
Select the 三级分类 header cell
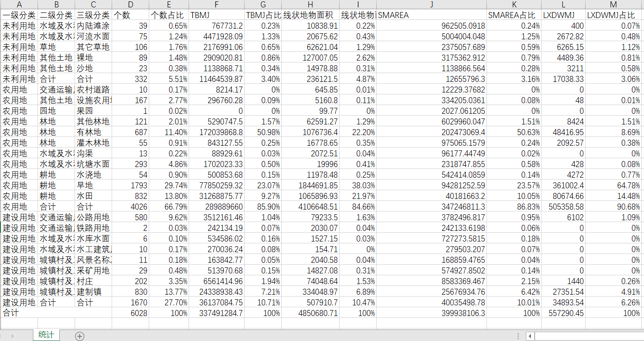93,15
